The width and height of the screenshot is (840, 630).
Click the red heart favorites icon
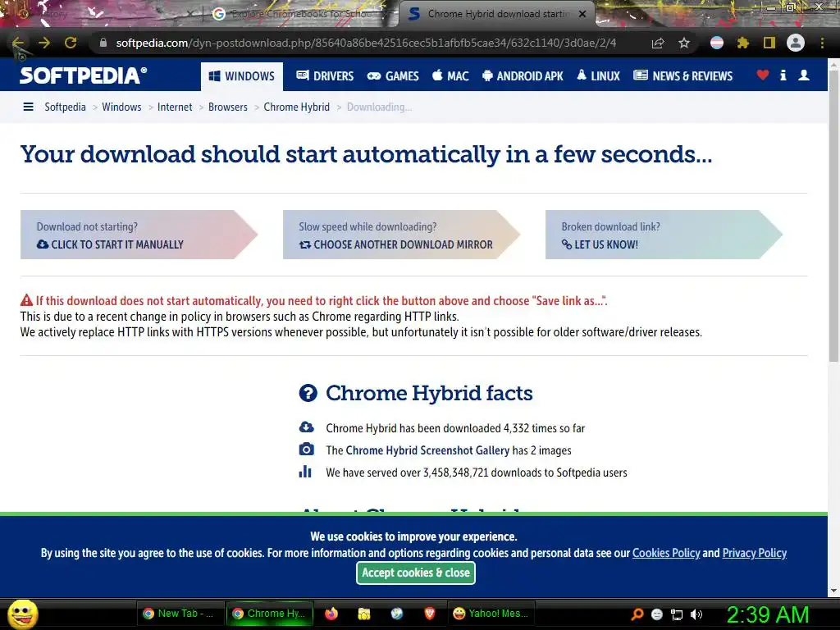[x=763, y=75]
